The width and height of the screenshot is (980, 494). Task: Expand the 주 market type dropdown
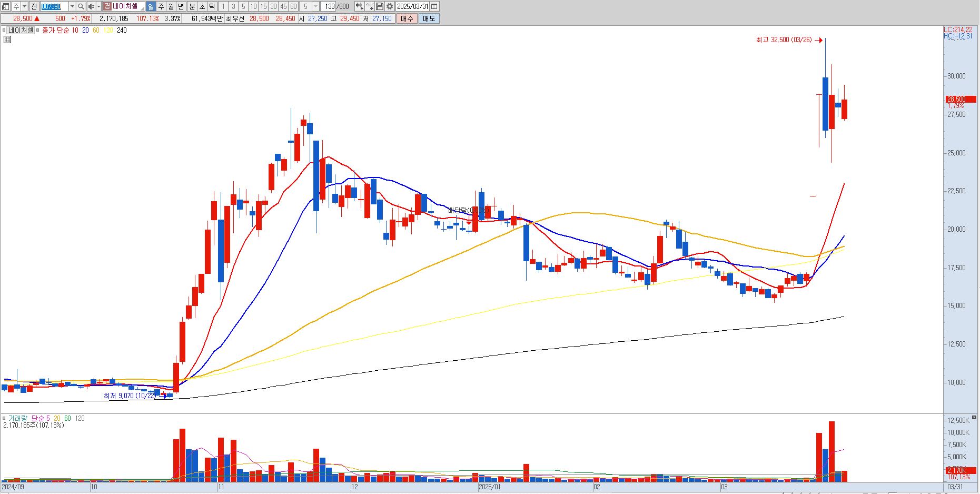pos(25,6)
